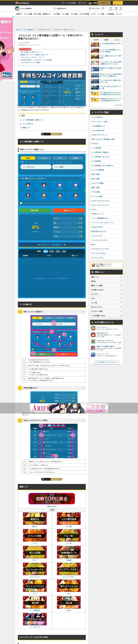Expand ぬりえミッション menu section
This screenshot has width=138, height=644.
[106, 307]
